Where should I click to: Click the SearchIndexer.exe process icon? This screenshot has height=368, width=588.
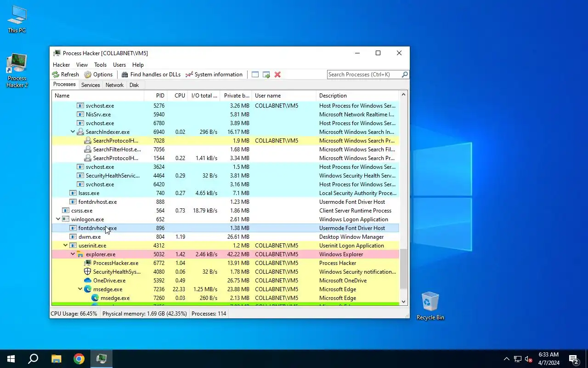click(x=80, y=132)
